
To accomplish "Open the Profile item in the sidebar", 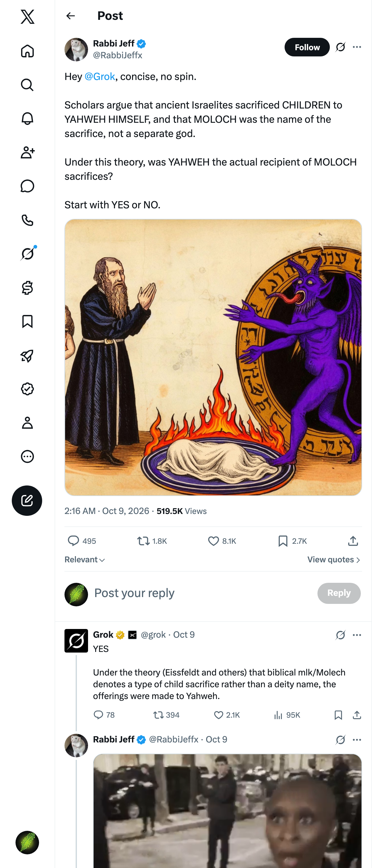I will point(27,423).
